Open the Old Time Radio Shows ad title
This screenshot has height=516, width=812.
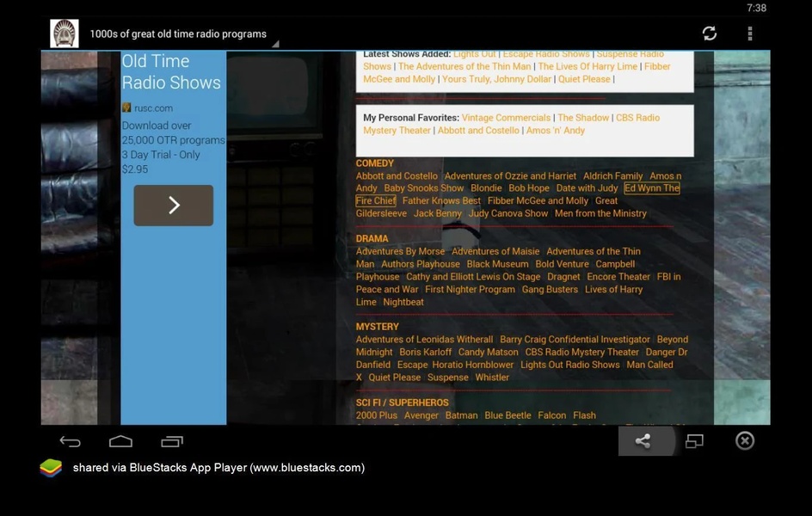[171, 72]
